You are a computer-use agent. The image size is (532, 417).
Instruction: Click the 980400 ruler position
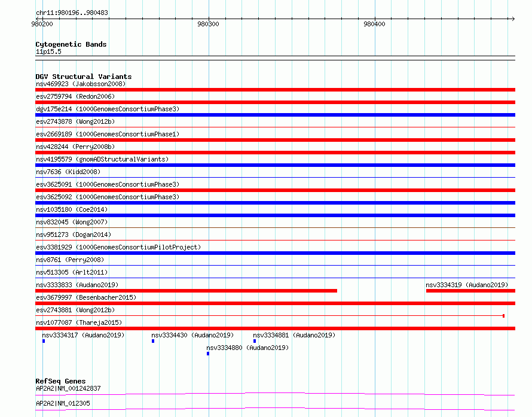click(x=374, y=24)
